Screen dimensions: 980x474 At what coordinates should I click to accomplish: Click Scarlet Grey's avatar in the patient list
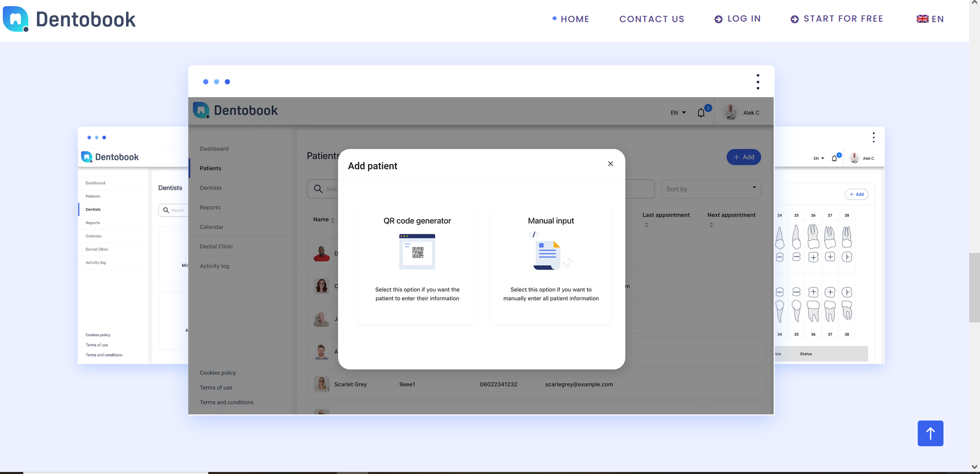tap(322, 384)
